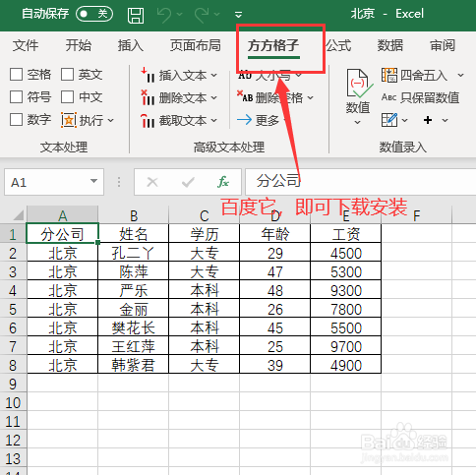Click the Undo arrow icon
This screenshot has width=476, height=475.
point(164,15)
